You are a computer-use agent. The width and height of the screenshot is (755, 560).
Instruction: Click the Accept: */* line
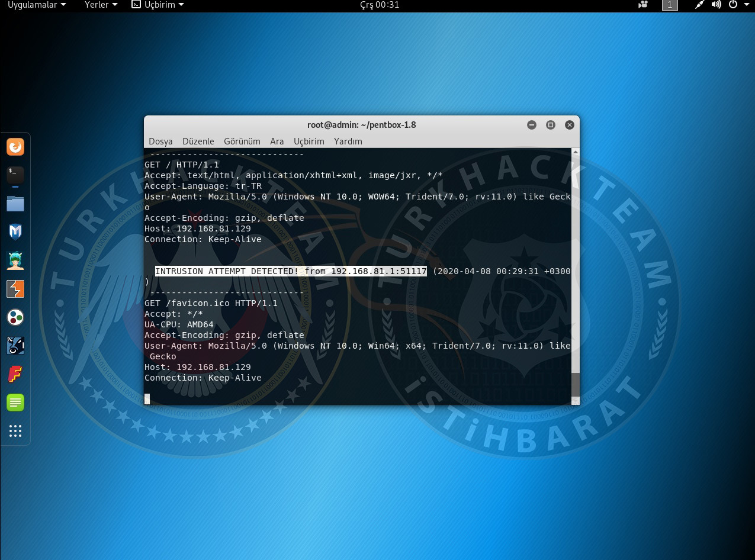pyautogui.click(x=174, y=314)
